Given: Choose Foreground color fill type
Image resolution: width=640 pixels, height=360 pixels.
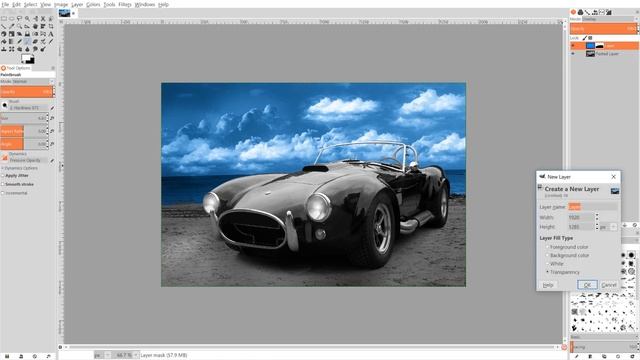Looking at the screenshot, I should (x=547, y=247).
